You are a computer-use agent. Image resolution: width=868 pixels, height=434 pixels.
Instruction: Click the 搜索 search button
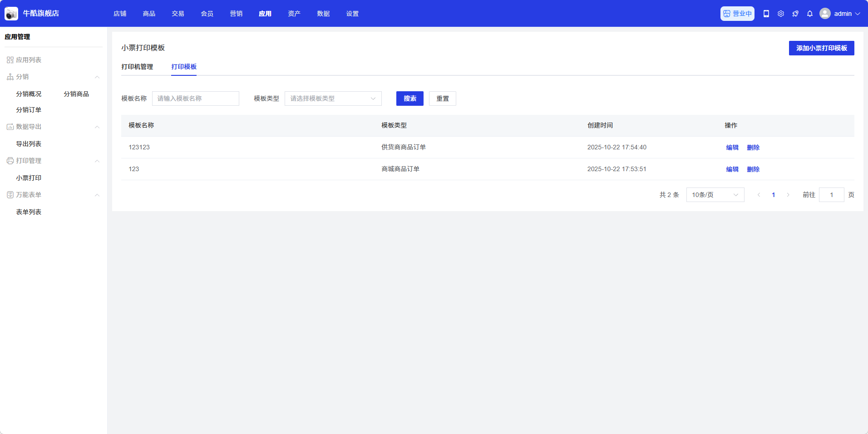tap(409, 99)
